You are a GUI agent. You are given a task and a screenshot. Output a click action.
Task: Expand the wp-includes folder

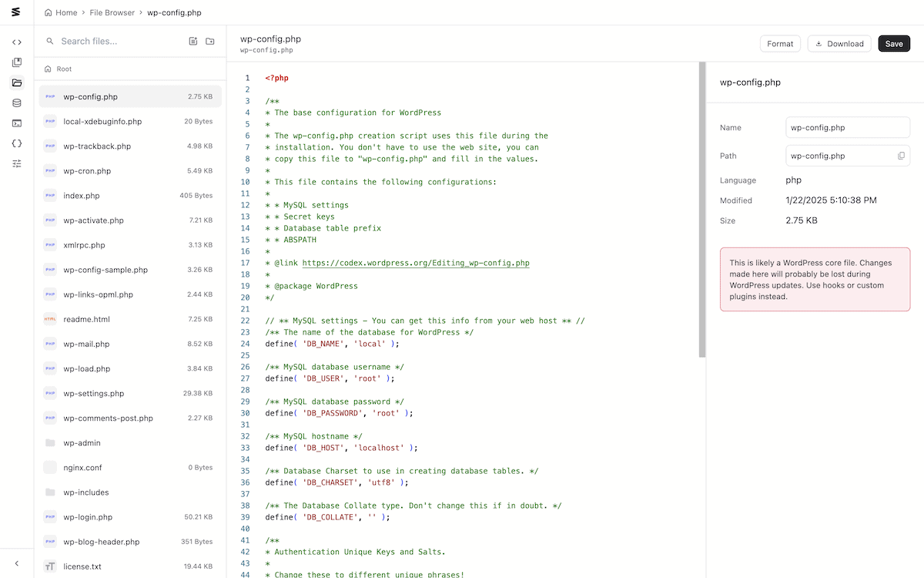tap(130, 492)
